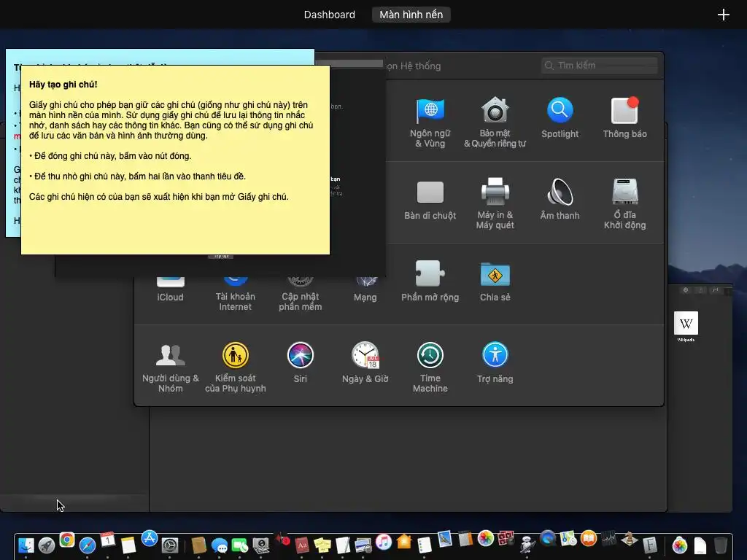747x560 pixels.
Task: Open Bàn di chuột preferences
Action: pyautogui.click(x=430, y=199)
